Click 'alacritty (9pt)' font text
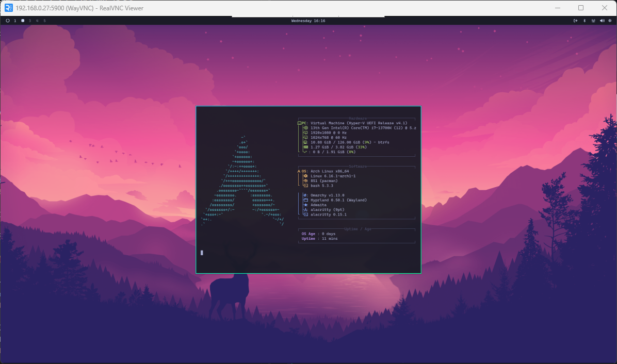 click(328, 209)
